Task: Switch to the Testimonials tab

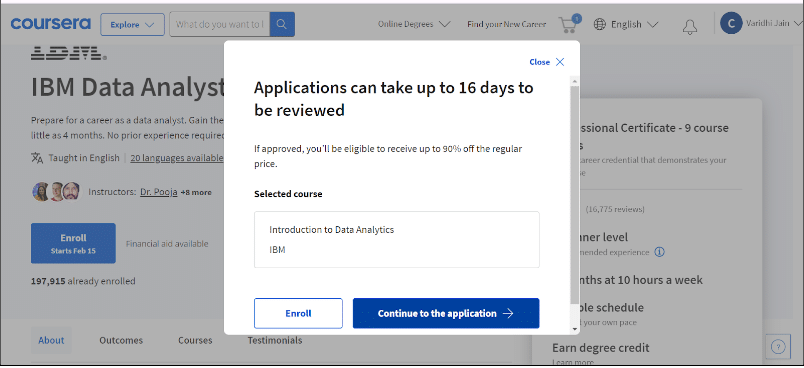Action: point(275,340)
